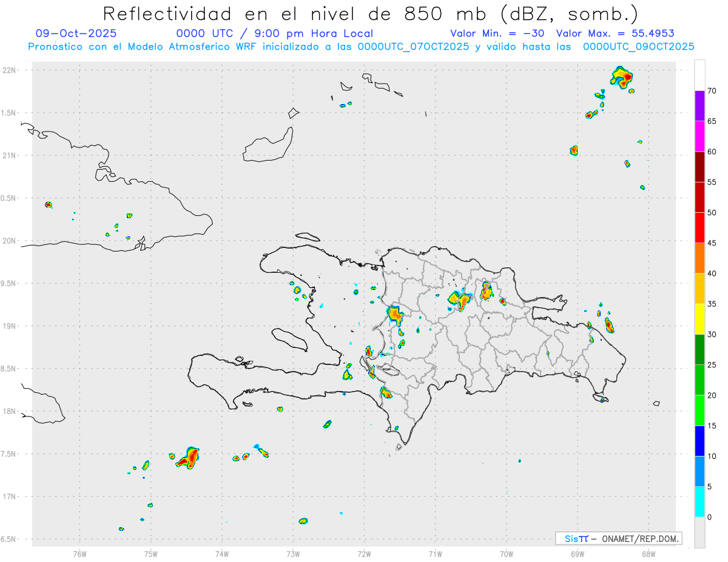The image size is (728, 562).
Task: Click the longitude label "76W"
Action: 79,553
